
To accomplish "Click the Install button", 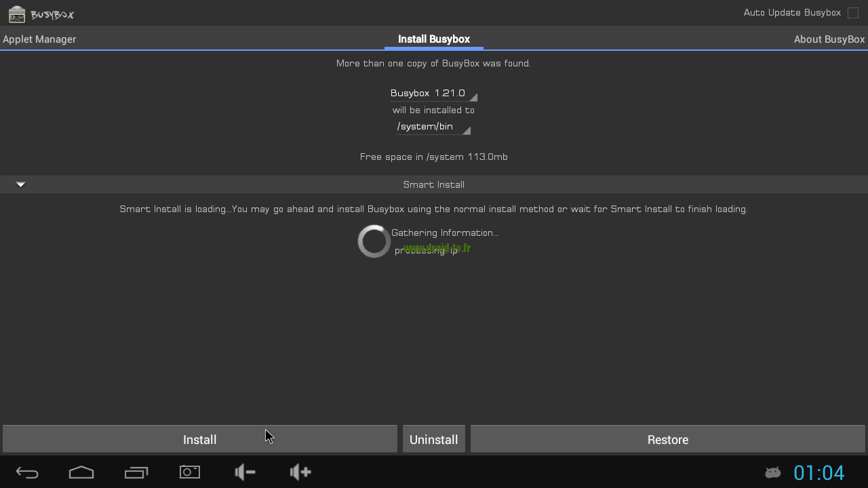I will (200, 439).
